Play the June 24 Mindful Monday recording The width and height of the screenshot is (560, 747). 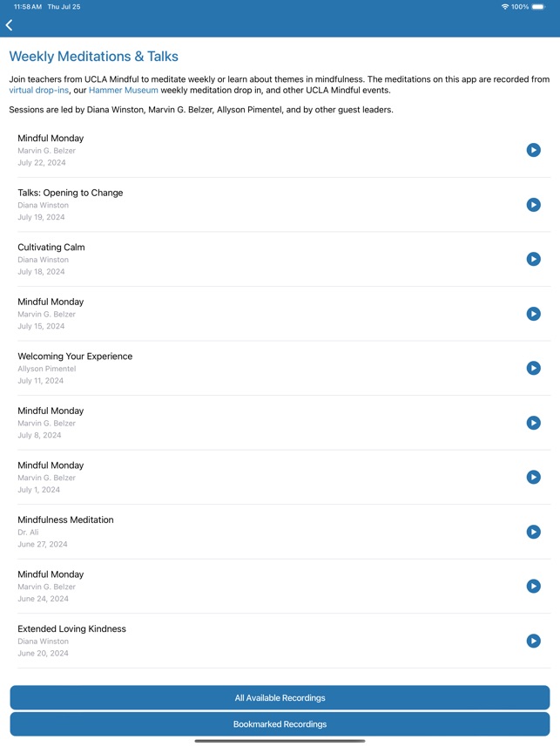(534, 586)
